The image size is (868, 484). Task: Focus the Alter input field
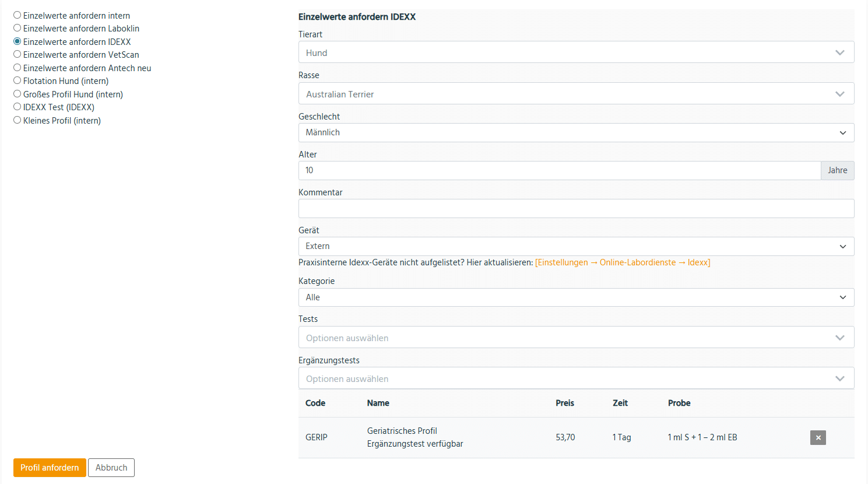pos(560,170)
